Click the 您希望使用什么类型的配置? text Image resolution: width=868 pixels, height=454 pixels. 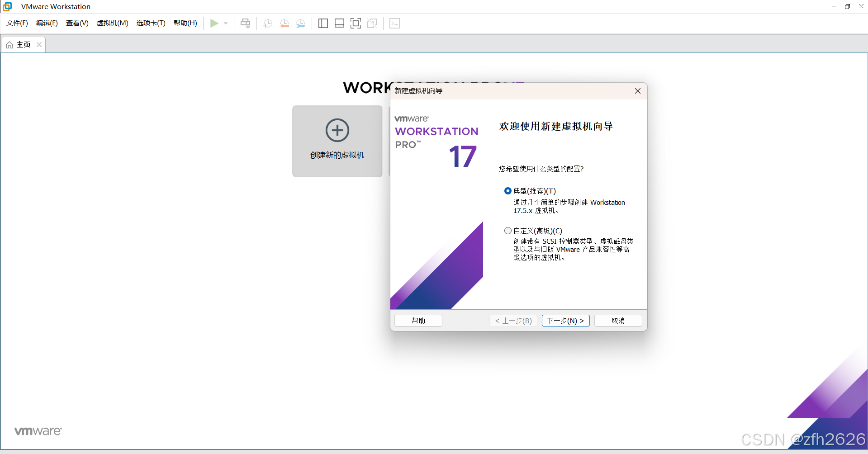click(x=541, y=169)
